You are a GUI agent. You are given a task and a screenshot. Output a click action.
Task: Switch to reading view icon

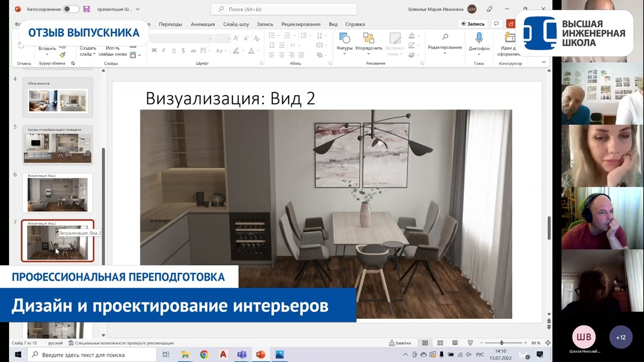pos(455,343)
